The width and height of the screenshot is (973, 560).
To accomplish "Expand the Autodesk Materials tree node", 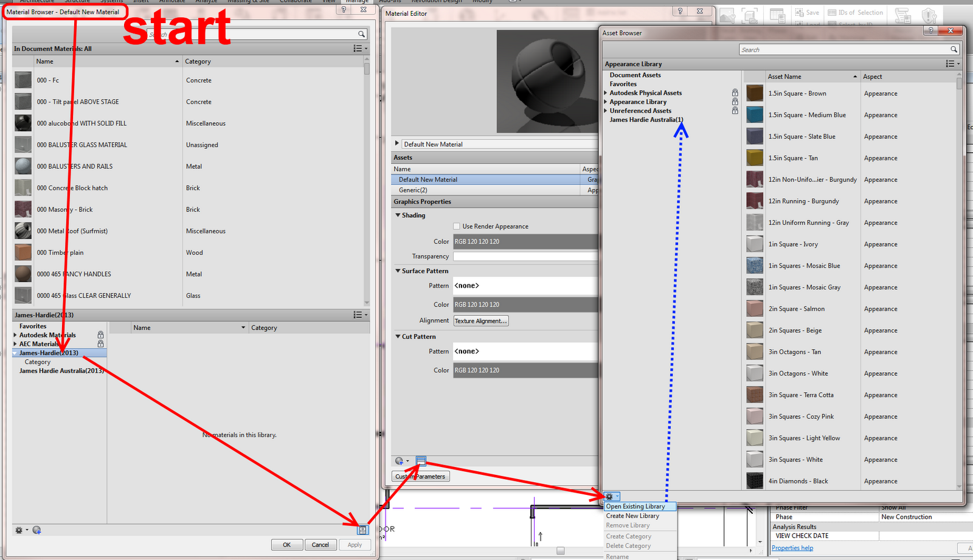I will 15,335.
